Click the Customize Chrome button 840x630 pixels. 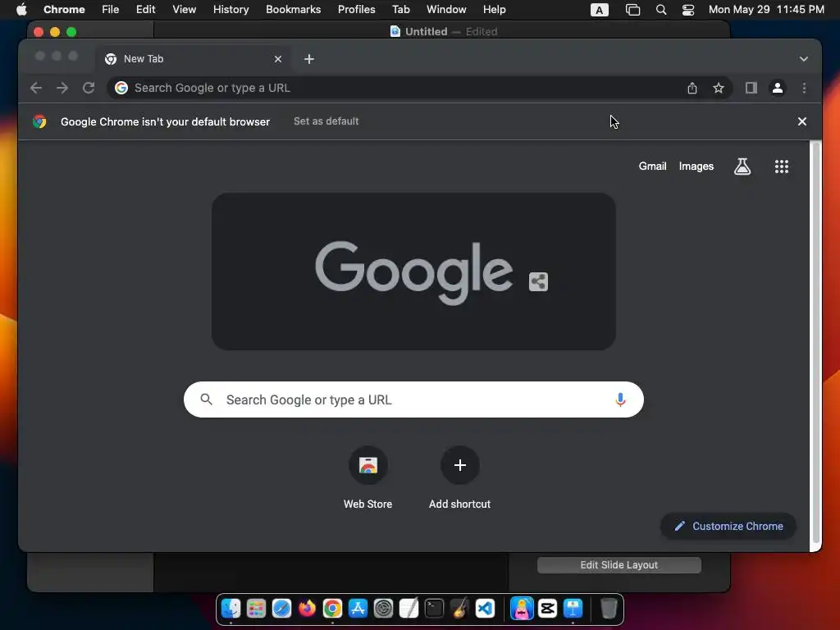click(728, 526)
